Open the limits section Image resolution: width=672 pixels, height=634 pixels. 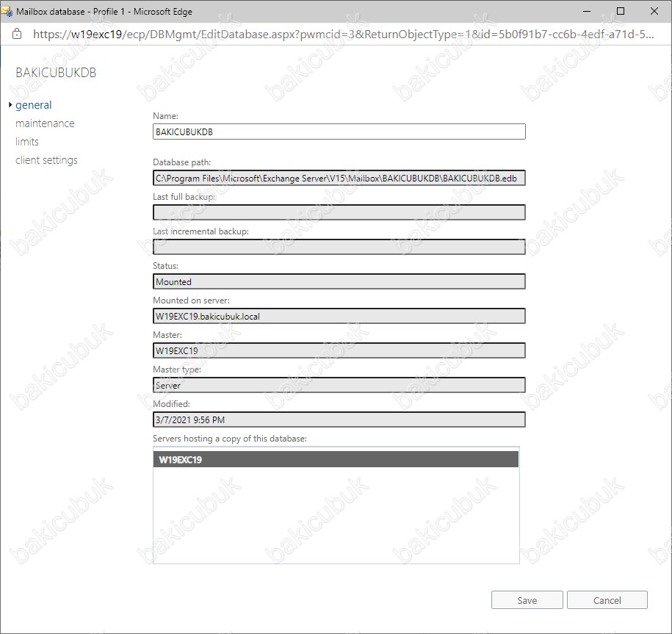[27, 142]
